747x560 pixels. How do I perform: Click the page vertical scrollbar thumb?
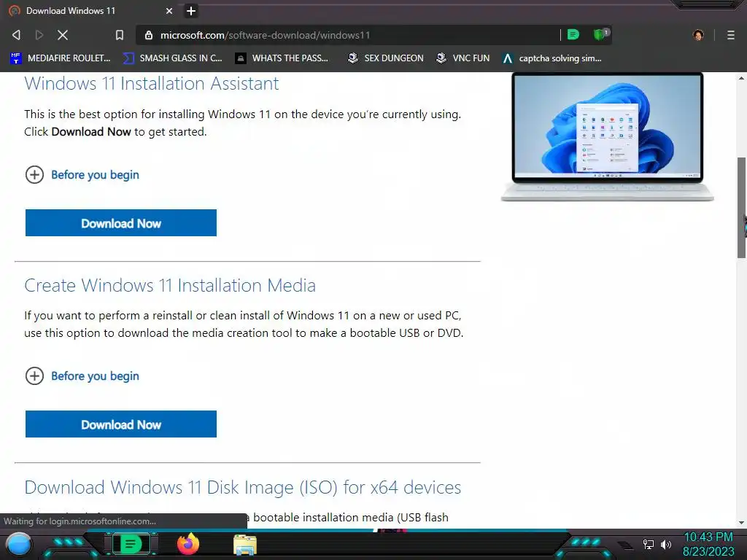point(741,208)
